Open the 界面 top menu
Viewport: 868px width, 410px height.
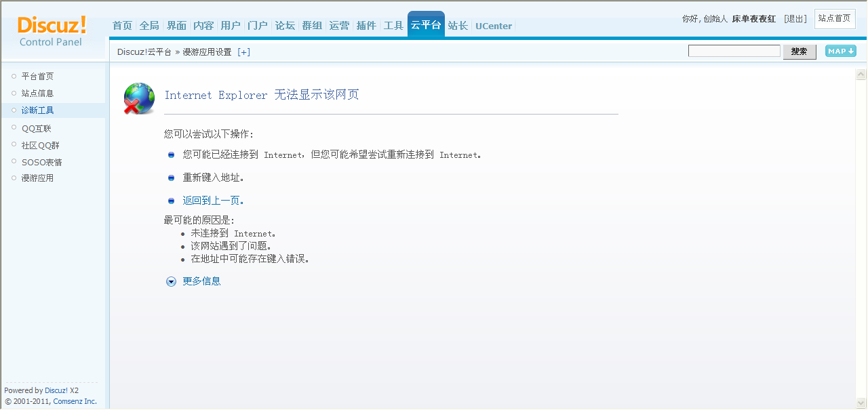pos(176,26)
